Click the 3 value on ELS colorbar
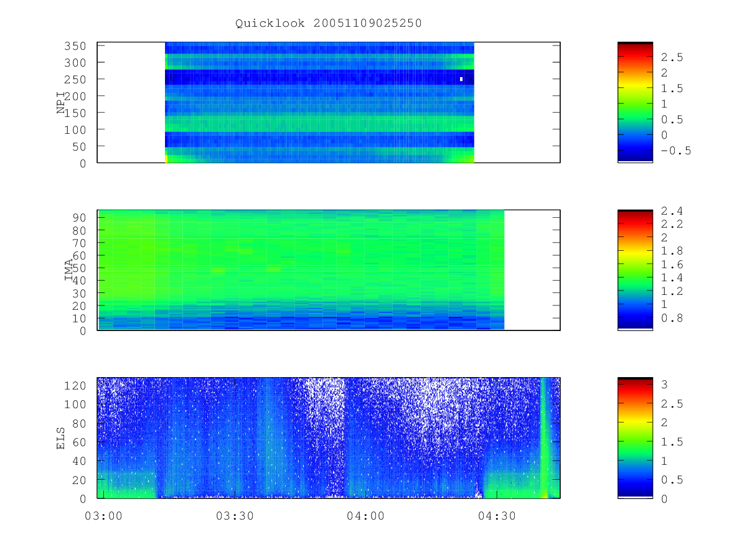Image resolution: width=747 pixels, height=560 pixels. click(x=664, y=385)
